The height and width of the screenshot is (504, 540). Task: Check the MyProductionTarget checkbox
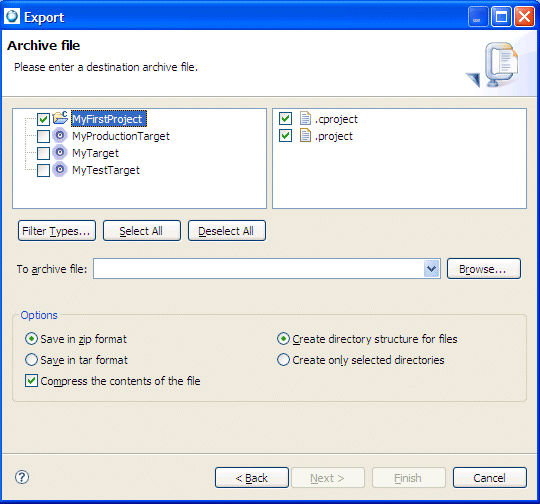coord(43,136)
